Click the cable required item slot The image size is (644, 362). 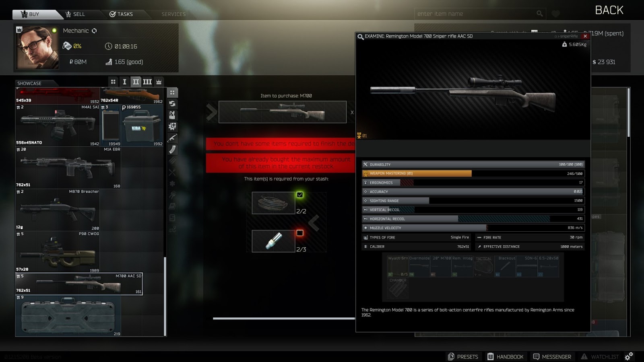coord(274,203)
